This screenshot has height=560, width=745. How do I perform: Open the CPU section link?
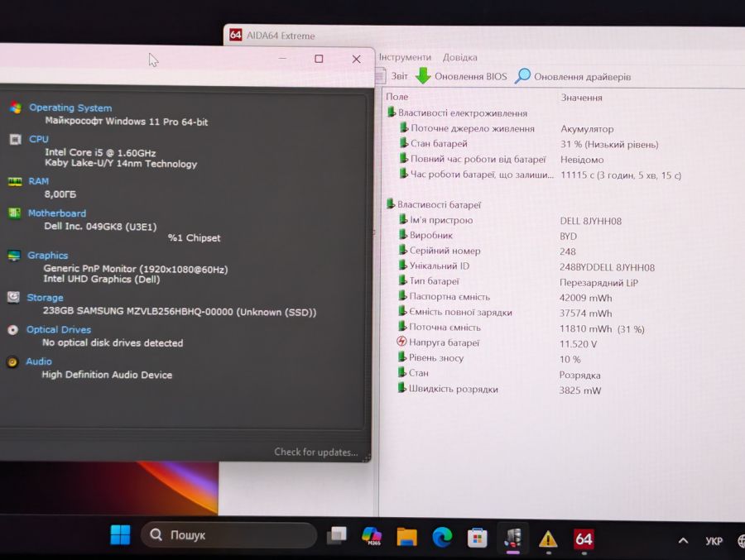coord(38,139)
